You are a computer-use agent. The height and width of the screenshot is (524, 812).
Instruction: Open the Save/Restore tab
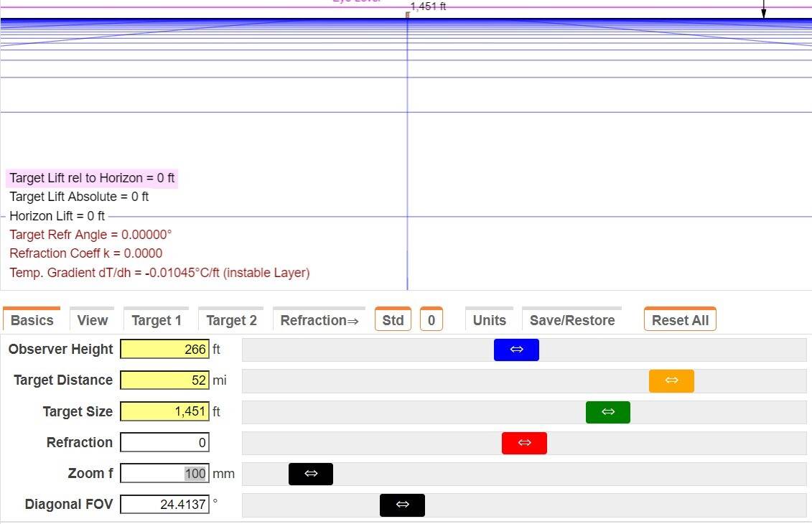572,320
